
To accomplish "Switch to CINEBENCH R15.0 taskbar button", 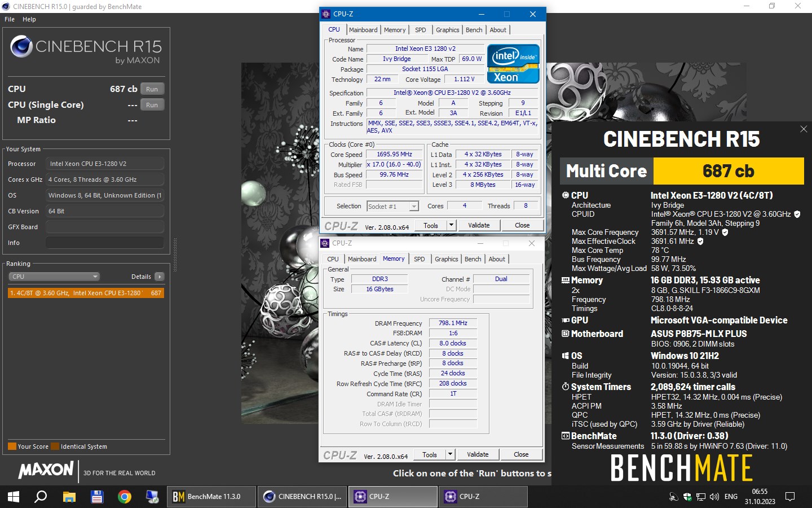I will pyautogui.click(x=303, y=497).
